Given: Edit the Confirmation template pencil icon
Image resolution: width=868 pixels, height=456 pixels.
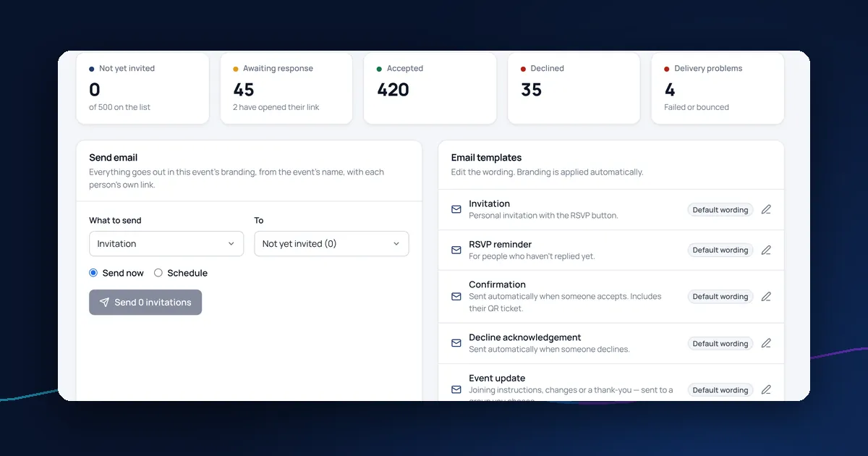Looking at the screenshot, I should click(766, 296).
